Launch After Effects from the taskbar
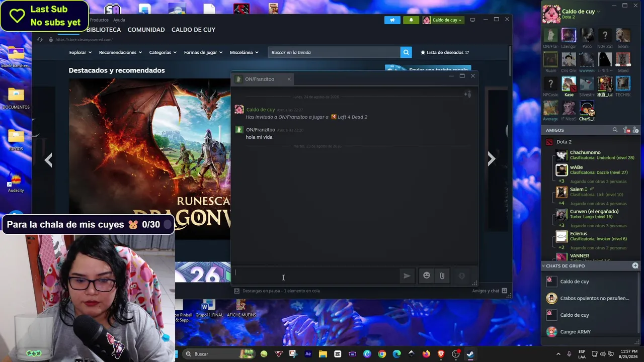644x362 pixels. 308,354
